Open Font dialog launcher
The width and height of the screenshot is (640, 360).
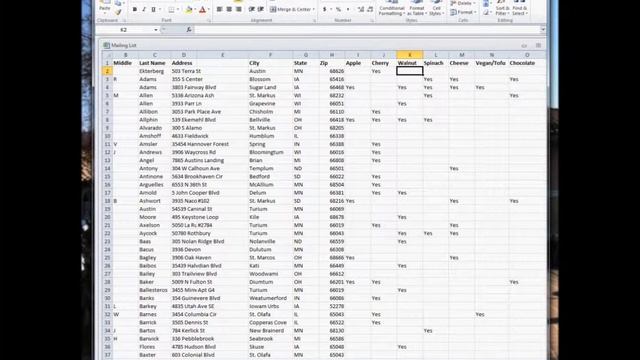click(x=209, y=20)
